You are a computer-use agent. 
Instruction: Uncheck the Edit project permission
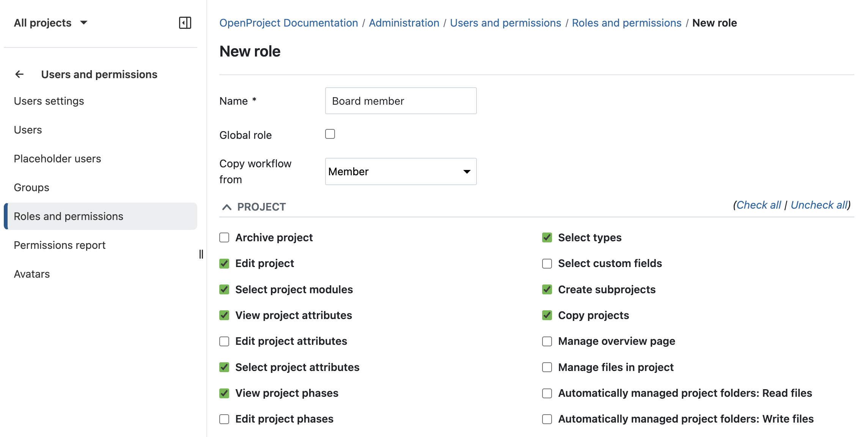(224, 263)
